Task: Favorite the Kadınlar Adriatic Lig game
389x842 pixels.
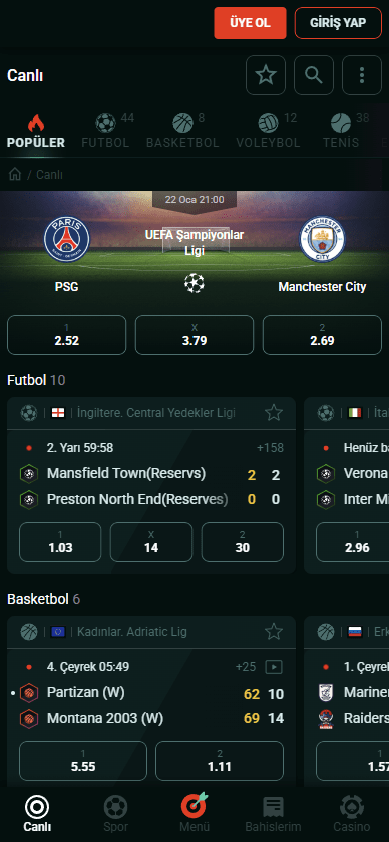Action: click(274, 632)
